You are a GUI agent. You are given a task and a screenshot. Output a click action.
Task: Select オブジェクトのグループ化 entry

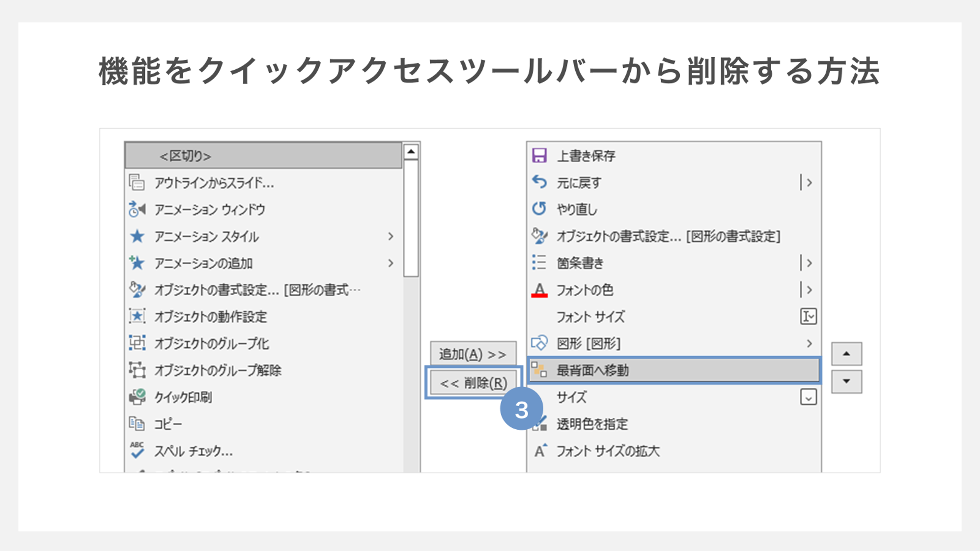(x=264, y=343)
